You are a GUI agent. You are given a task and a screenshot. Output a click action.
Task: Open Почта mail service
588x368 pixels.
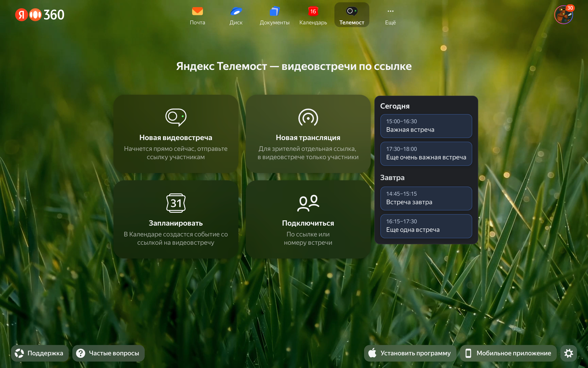point(197,15)
